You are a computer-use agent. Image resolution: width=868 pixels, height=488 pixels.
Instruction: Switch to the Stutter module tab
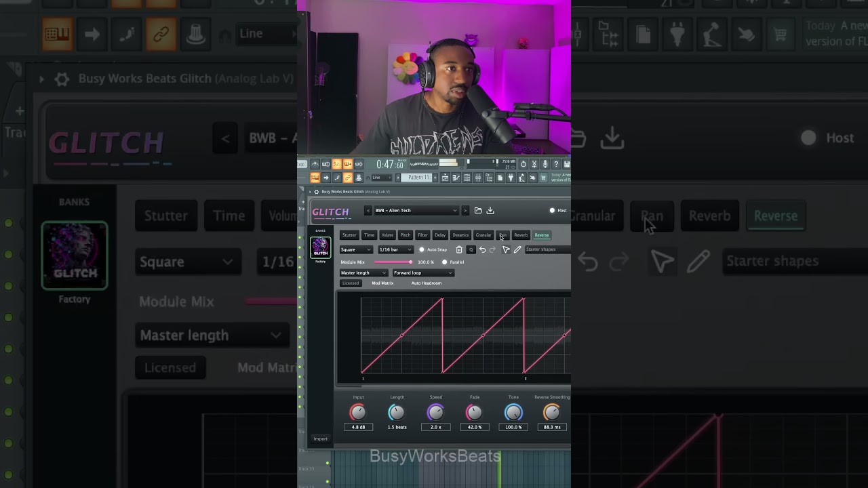point(349,235)
